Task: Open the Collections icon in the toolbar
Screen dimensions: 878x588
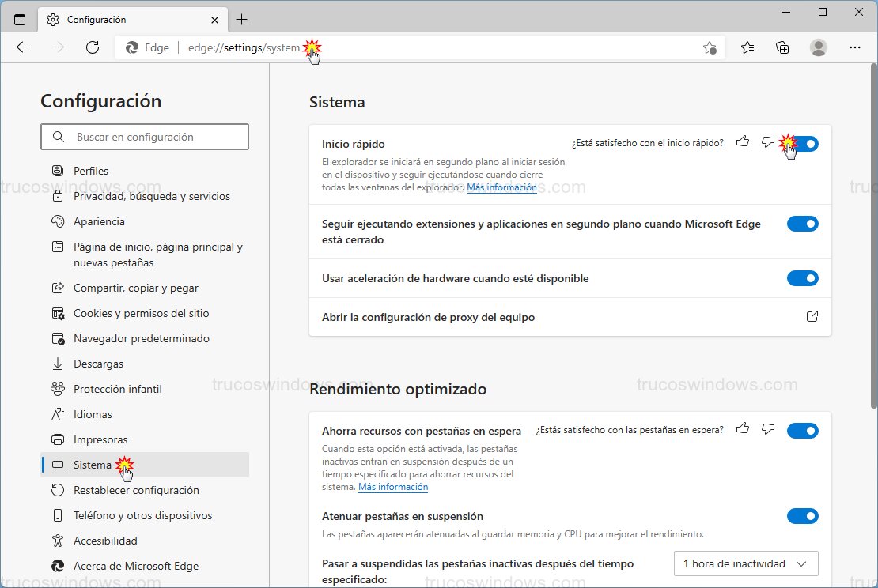Action: tap(782, 47)
